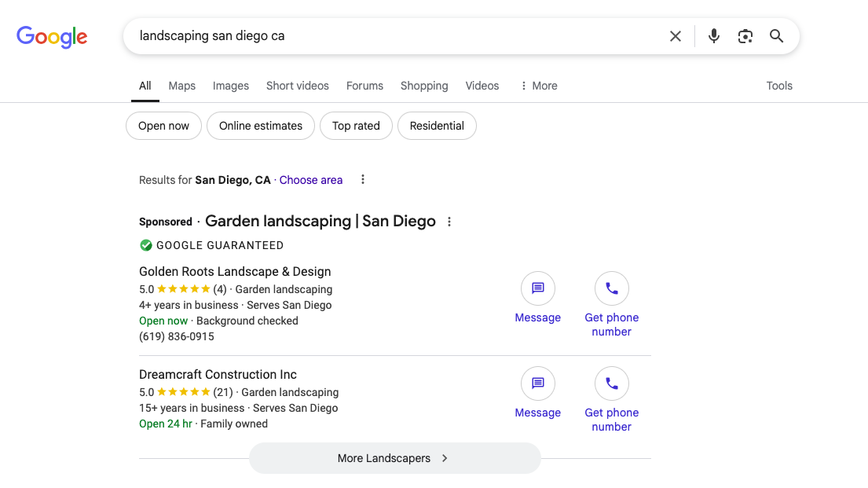Click Golden Roots five-star rating
868x488 pixels.
pyautogui.click(x=183, y=289)
